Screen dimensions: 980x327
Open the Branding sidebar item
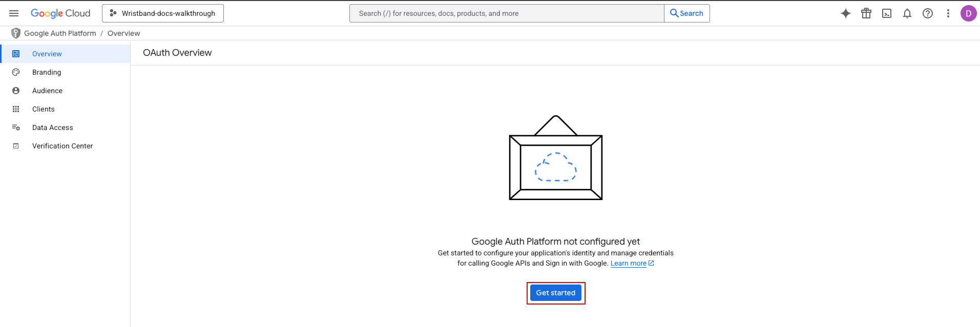[66, 72]
